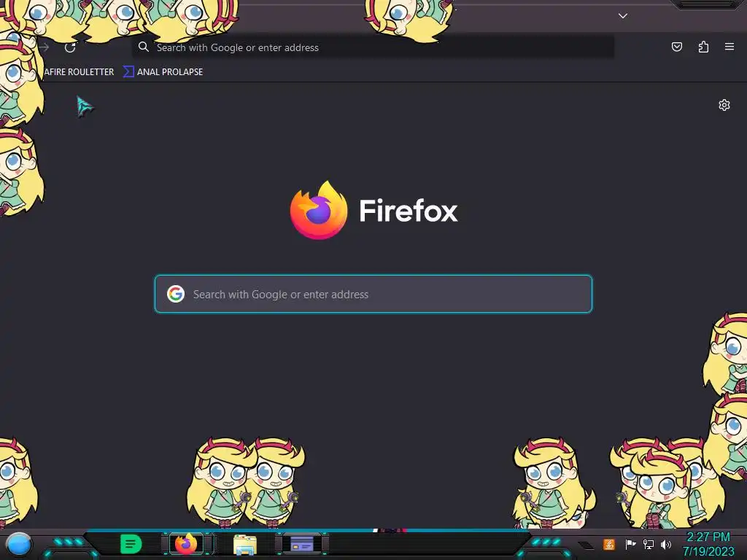The height and width of the screenshot is (560, 747).
Task: Focus the top address bar field
Action: pos(373,47)
